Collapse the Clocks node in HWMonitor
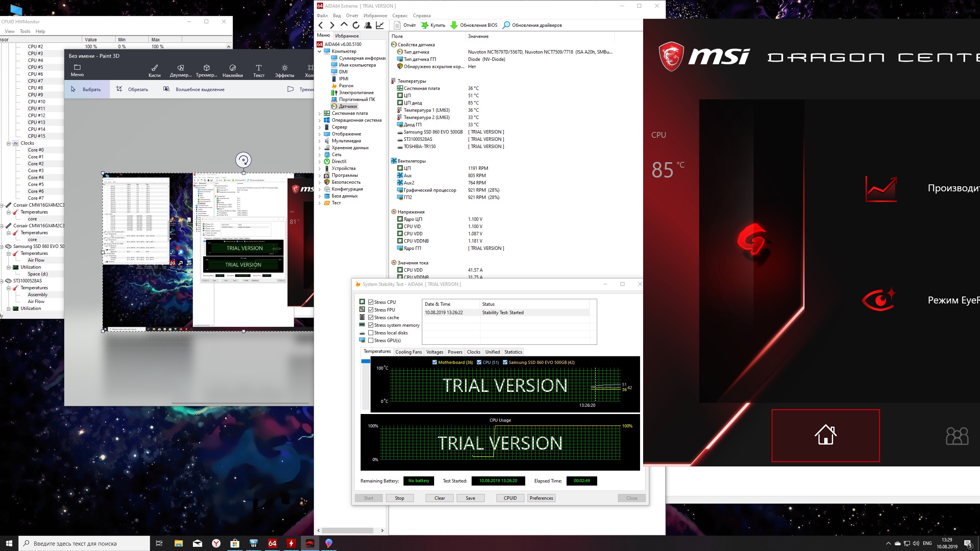The height and width of the screenshot is (551, 980). 8,143
